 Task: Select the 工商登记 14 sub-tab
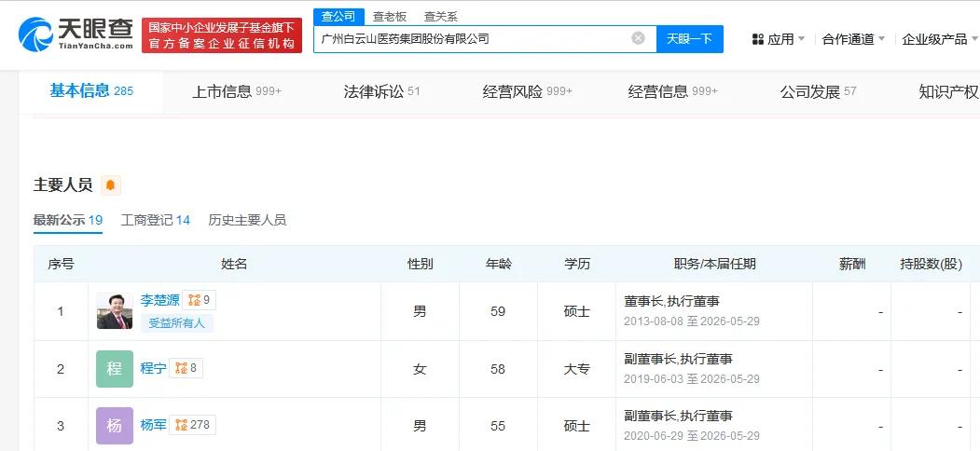pos(155,220)
